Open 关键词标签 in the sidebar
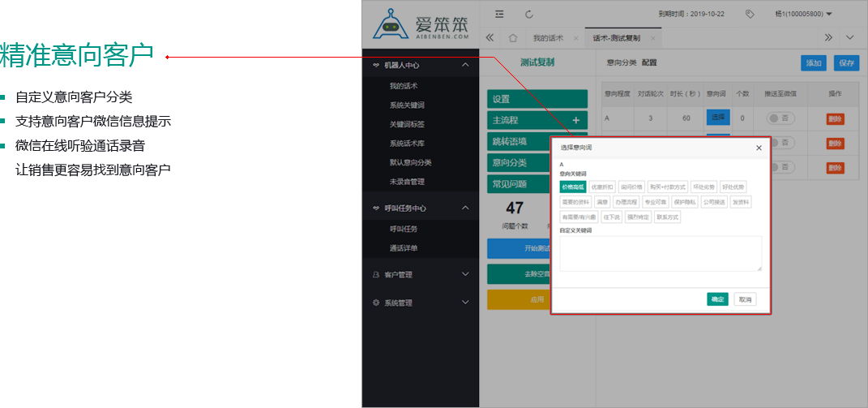Viewport: 868px width, 408px height. (407, 124)
